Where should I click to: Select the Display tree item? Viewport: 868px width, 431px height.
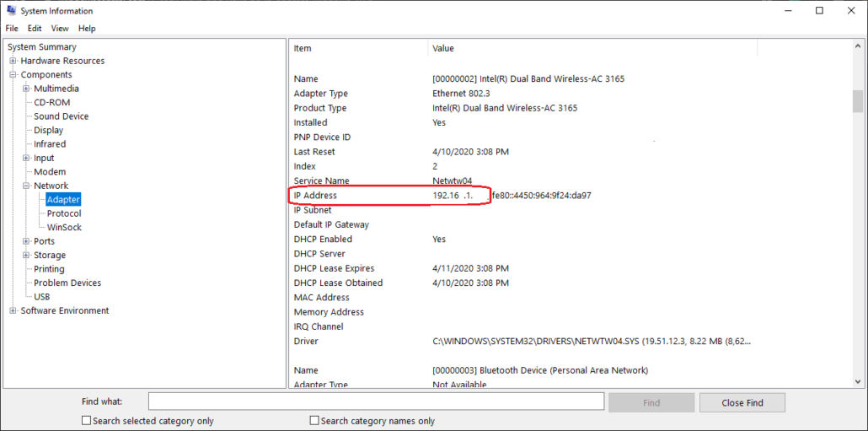pyautogui.click(x=49, y=130)
